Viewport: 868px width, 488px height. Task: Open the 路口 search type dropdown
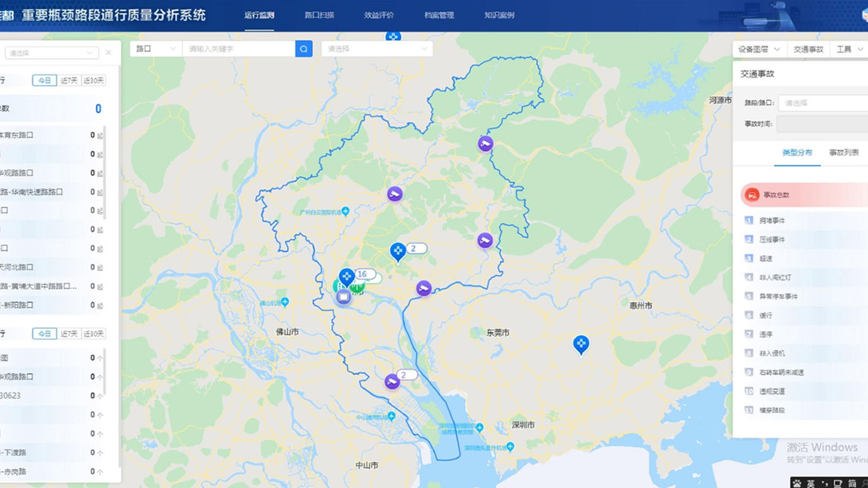pyautogui.click(x=155, y=49)
